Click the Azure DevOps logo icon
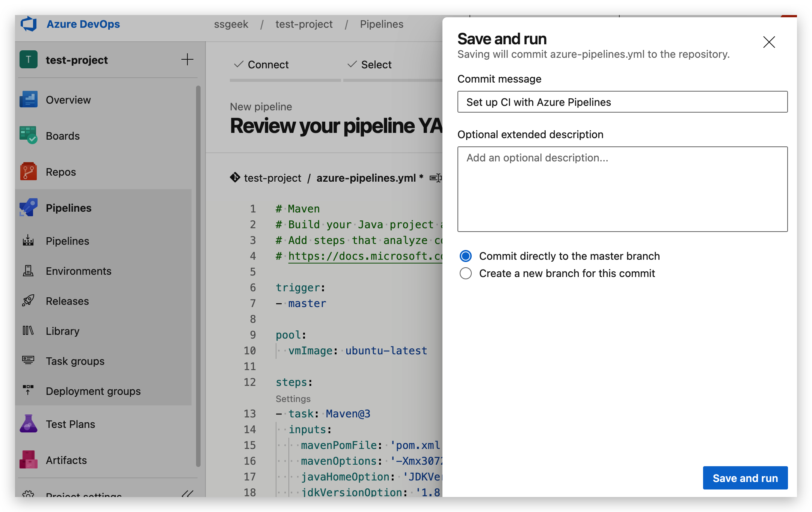The height and width of the screenshot is (512, 812). [x=29, y=24]
